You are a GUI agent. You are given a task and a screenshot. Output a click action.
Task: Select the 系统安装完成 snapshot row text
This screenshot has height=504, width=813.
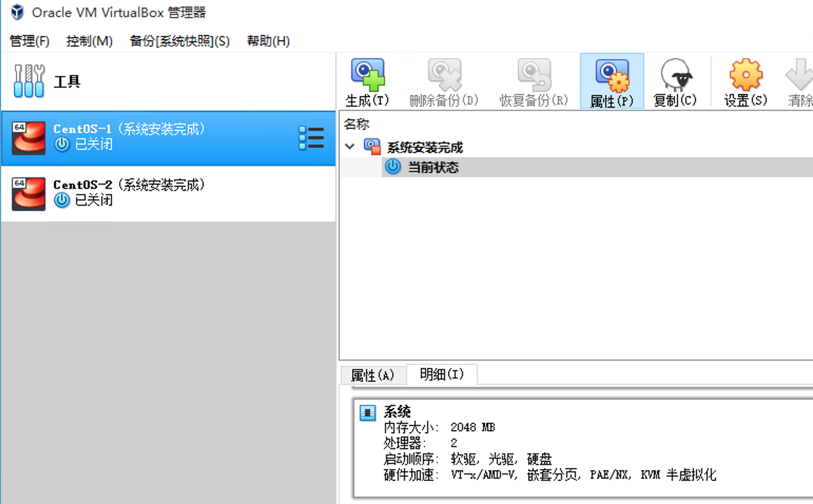425,147
